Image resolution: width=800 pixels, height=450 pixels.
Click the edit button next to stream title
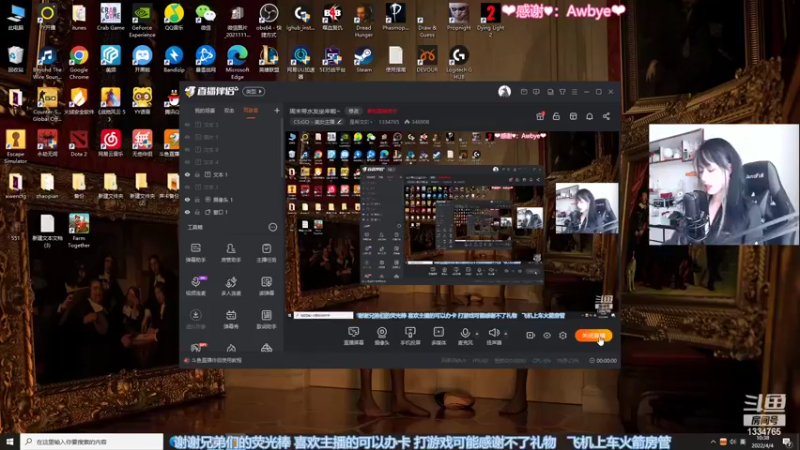353,111
